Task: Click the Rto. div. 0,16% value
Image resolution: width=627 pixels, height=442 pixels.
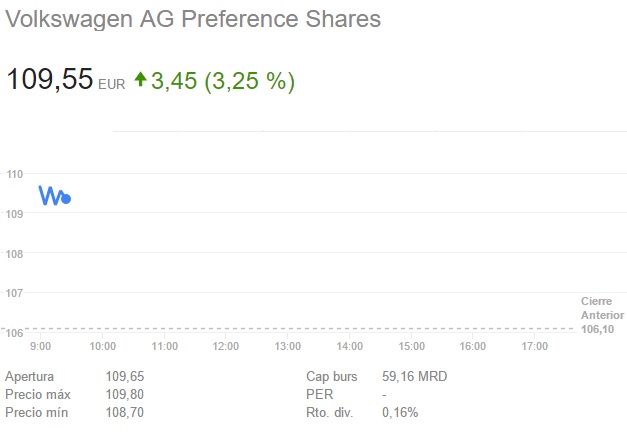Action: [400, 412]
